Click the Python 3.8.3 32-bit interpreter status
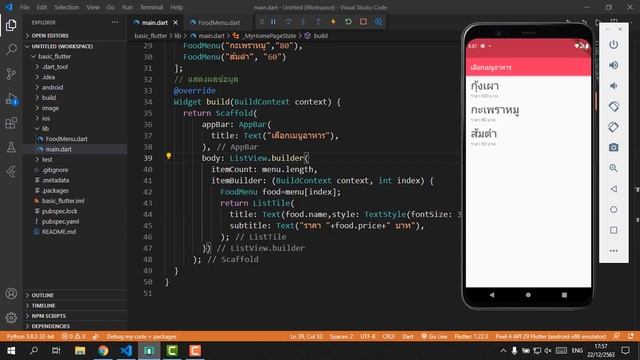Image resolution: width=640 pixels, height=360 pixels. [30, 337]
